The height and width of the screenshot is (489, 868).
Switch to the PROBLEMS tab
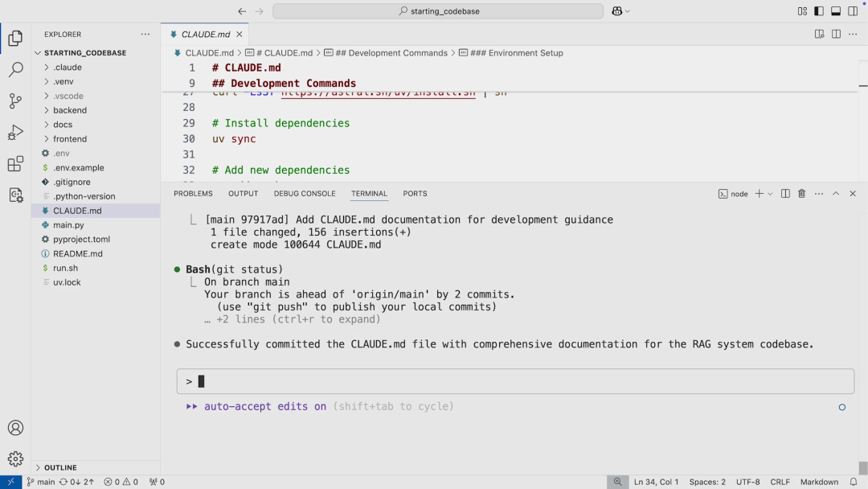(193, 194)
